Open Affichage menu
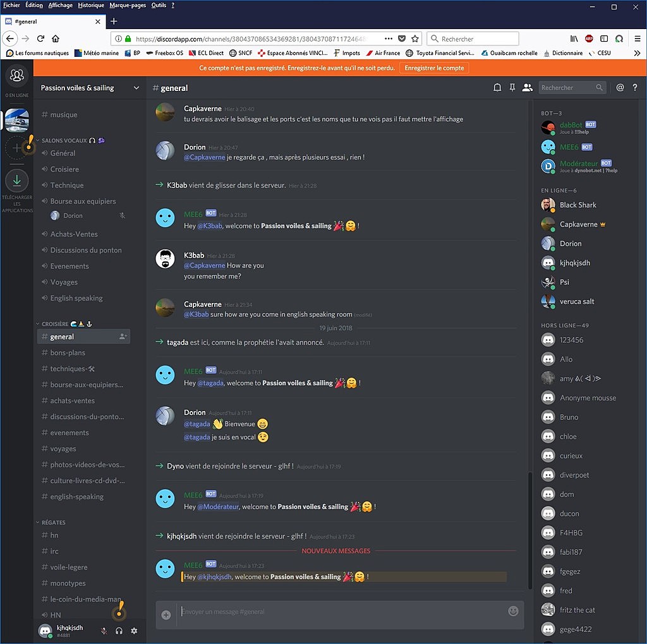 pyautogui.click(x=60, y=5)
